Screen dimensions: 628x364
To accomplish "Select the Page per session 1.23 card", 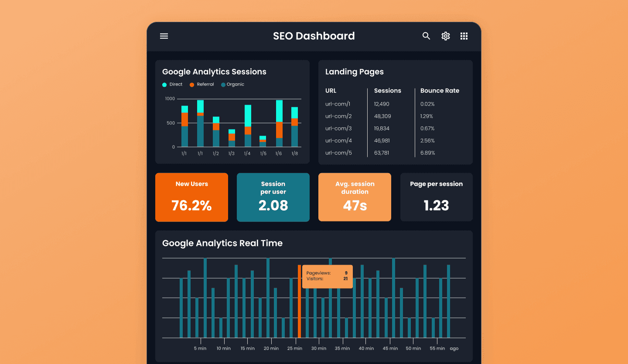I will tap(436, 197).
